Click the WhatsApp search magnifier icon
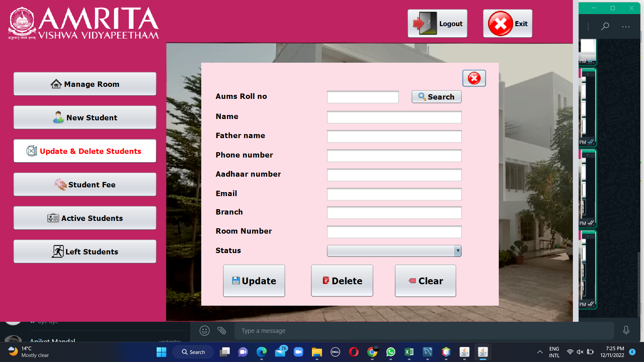Viewport: 644px width, 362px height. click(605, 26)
